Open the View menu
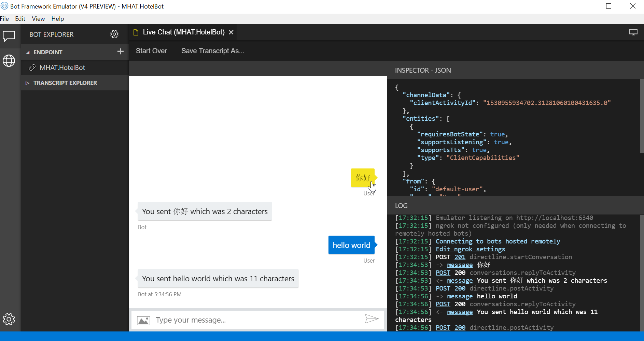The height and width of the screenshot is (341, 644). 38,19
